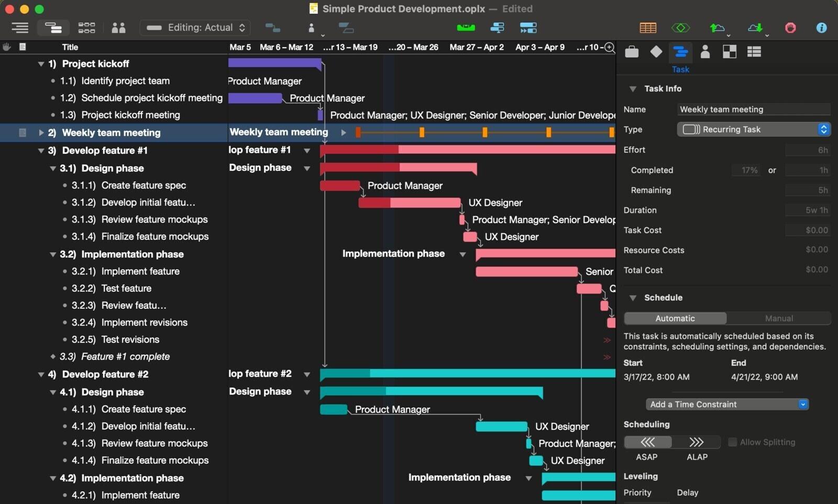Viewport: 838px width, 504px height.
Task: Toggle the outline sidebar icon in toolbar
Action: [x=20, y=28]
